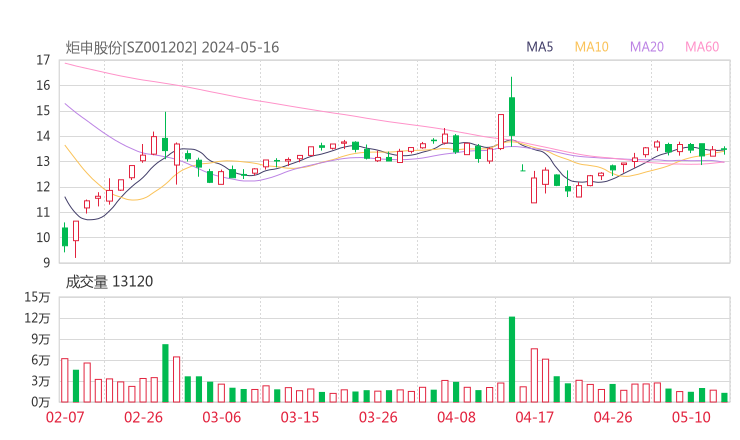Select the 03-15 date axis label
This screenshot has height=440, width=740.
[x=300, y=417]
